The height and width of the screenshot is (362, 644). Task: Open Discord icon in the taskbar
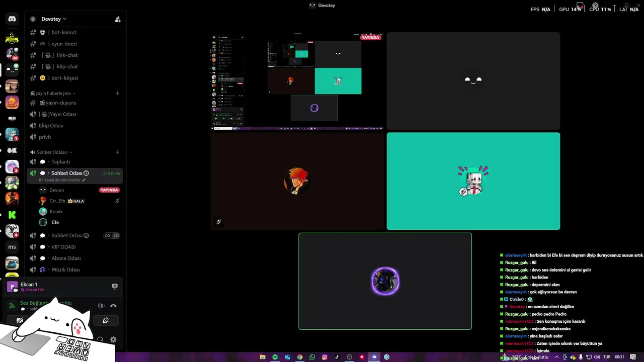pos(374,357)
